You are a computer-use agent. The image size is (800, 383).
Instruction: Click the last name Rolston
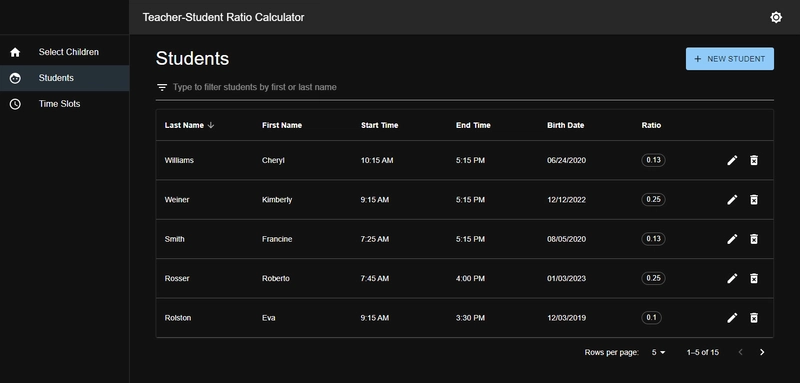[178, 318]
